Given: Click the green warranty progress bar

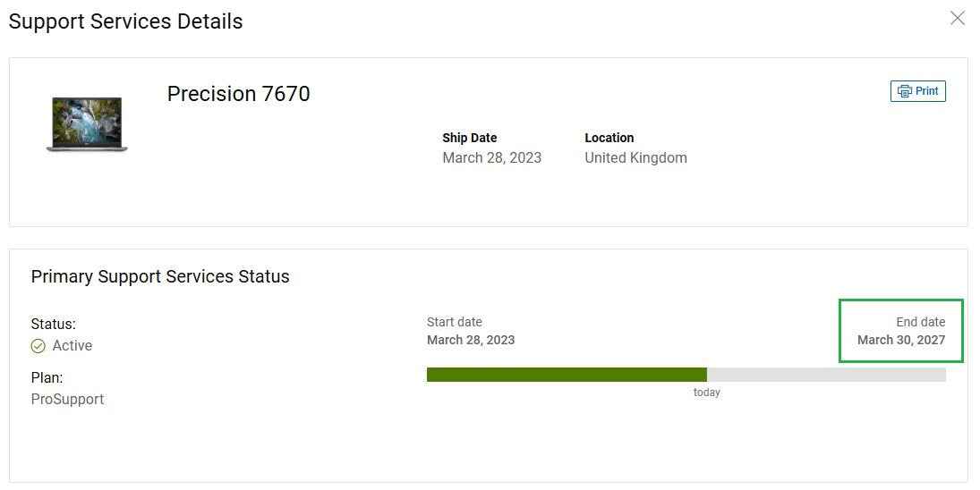Looking at the screenshot, I should pos(566,375).
